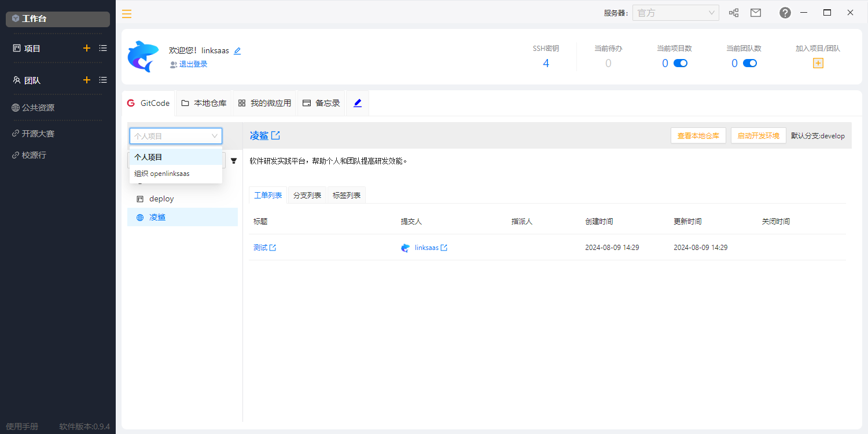Select the 标签列表 tab
The height and width of the screenshot is (434, 868).
pyautogui.click(x=347, y=195)
